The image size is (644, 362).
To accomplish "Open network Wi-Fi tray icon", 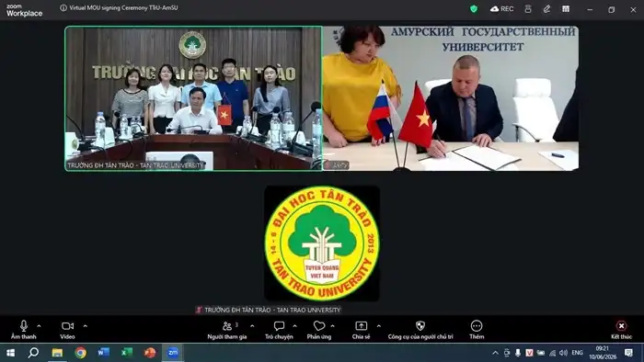I will point(552,353).
